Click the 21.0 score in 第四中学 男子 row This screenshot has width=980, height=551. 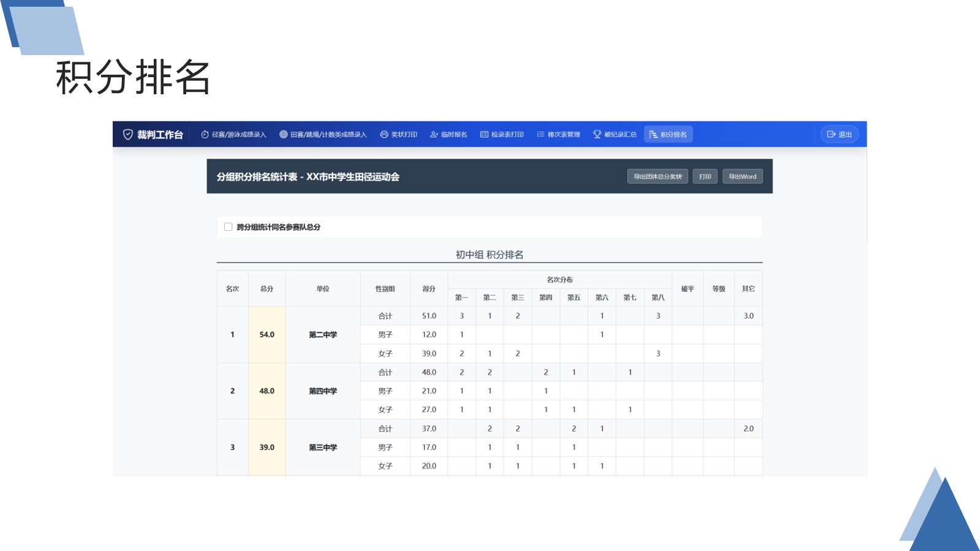(429, 391)
